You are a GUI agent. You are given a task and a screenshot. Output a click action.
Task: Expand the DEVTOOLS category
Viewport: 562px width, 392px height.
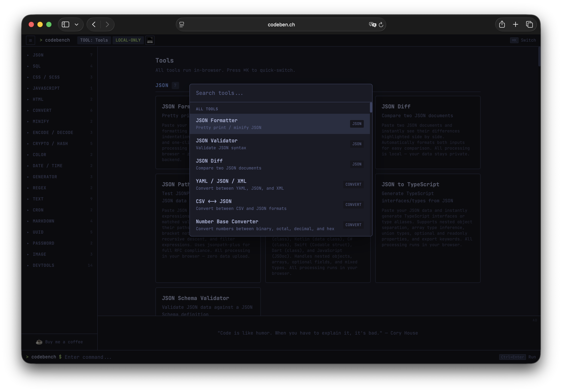click(x=43, y=265)
